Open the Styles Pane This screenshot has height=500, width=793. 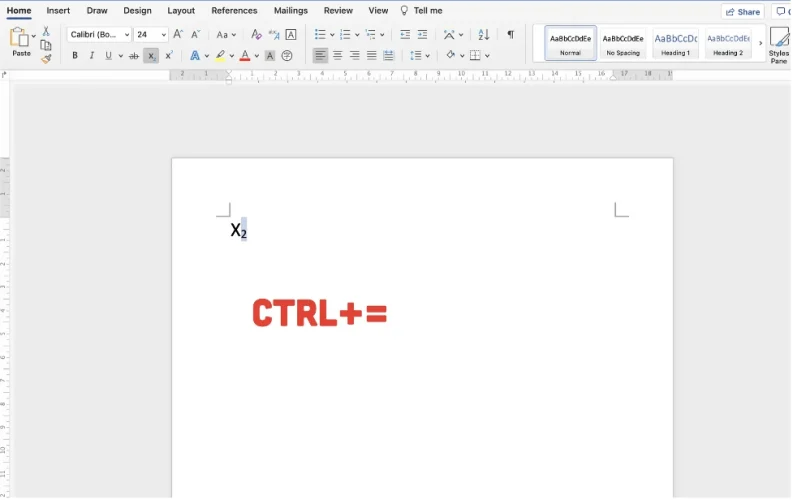pos(778,45)
